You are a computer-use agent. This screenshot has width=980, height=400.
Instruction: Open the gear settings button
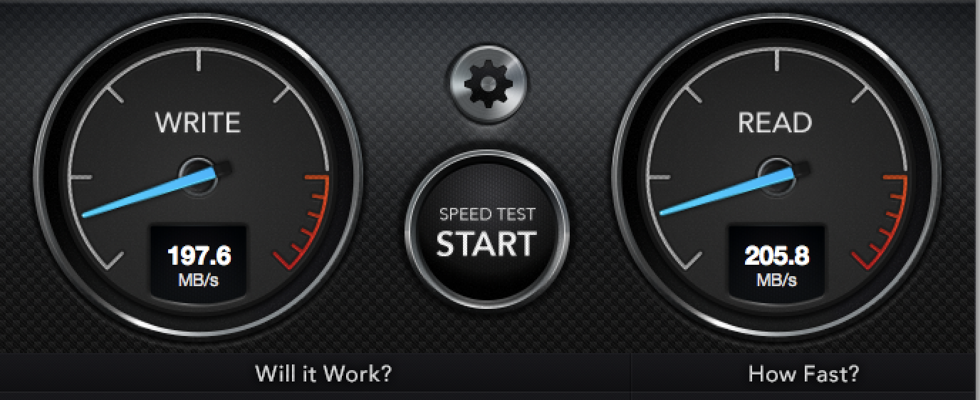click(488, 83)
